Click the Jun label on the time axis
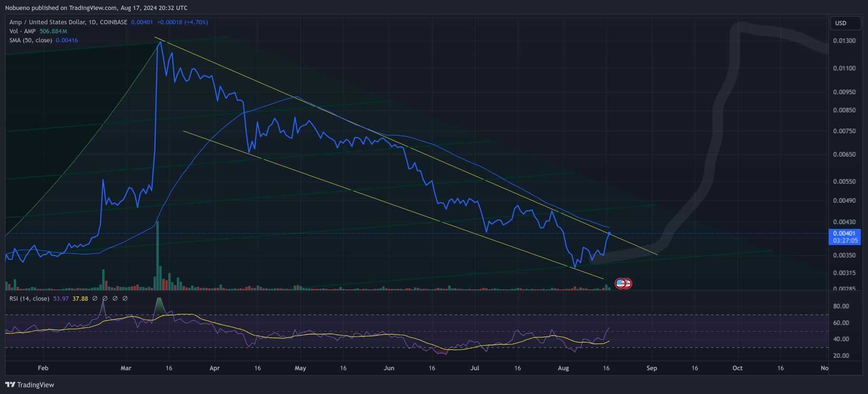This screenshot has width=868, height=394. 389,368
